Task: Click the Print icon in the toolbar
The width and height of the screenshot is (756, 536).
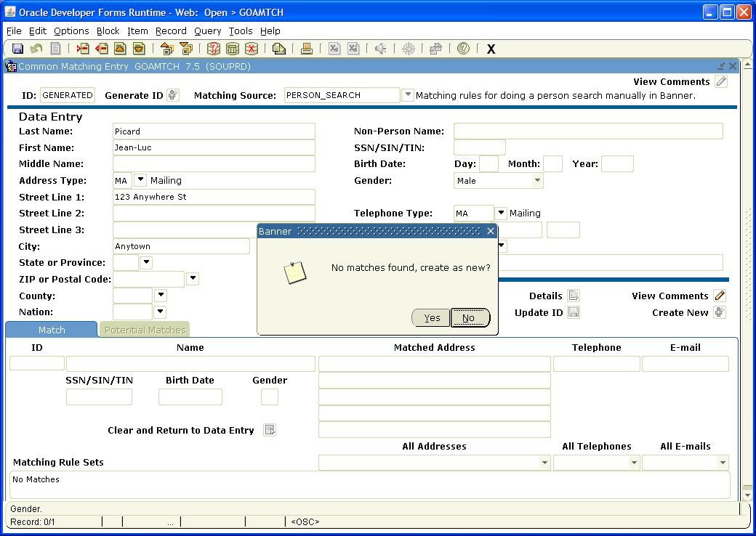Action: pyautogui.click(x=307, y=49)
